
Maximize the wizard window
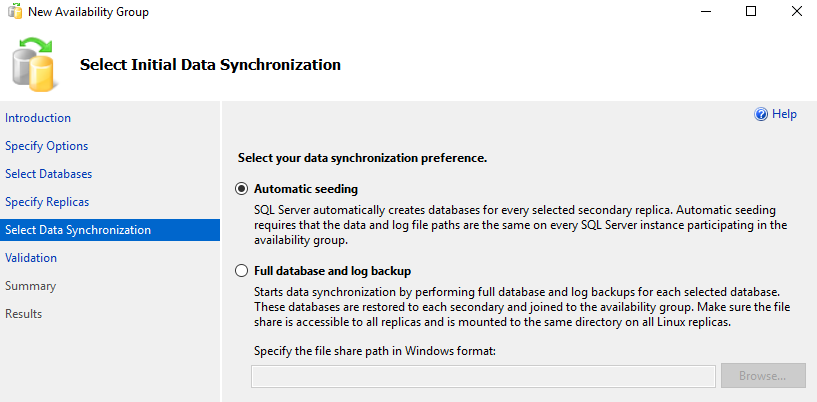click(x=751, y=12)
